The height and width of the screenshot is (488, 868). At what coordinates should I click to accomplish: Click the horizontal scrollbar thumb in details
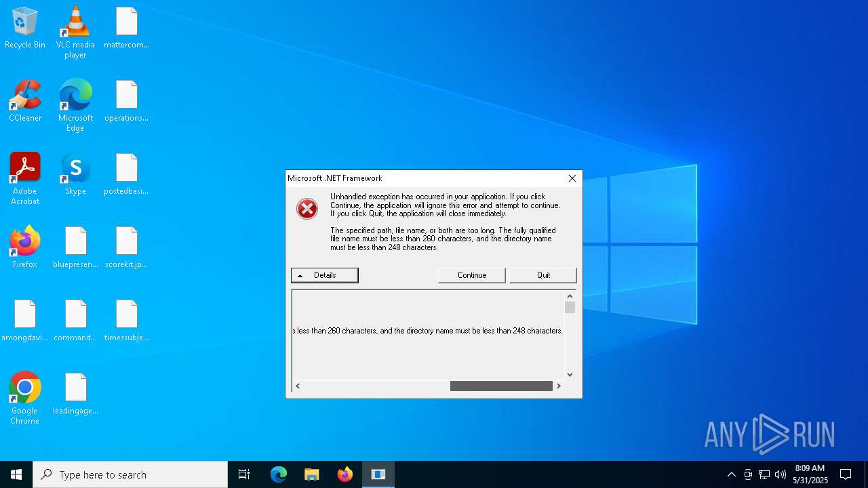[x=501, y=386]
